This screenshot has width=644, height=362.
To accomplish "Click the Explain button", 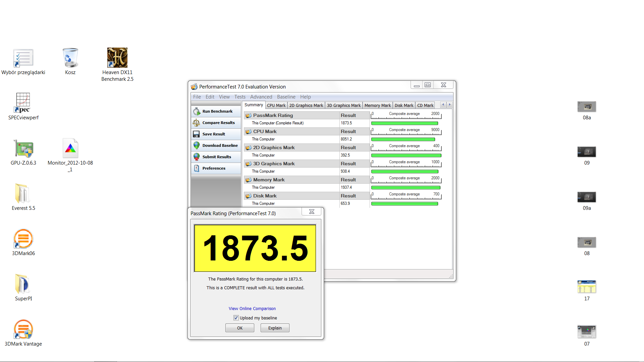I will [275, 328].
